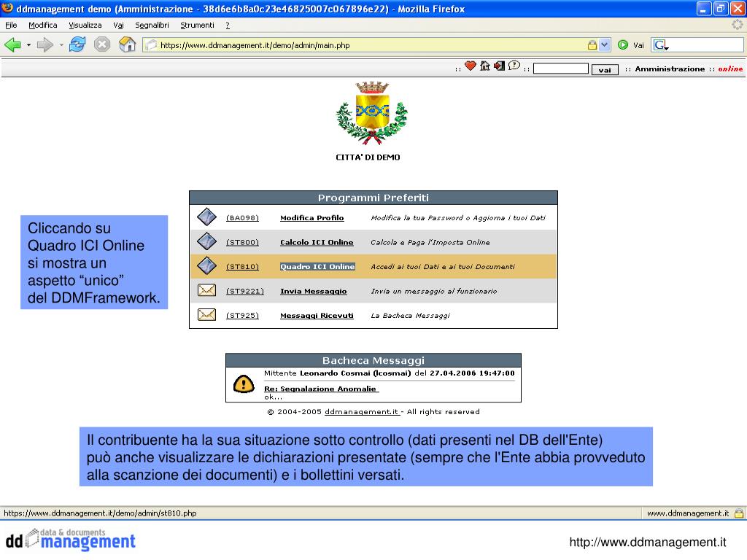Viewport: 747px width, 560px height.
Task: Open the Modifica menu
Action: 43,26
